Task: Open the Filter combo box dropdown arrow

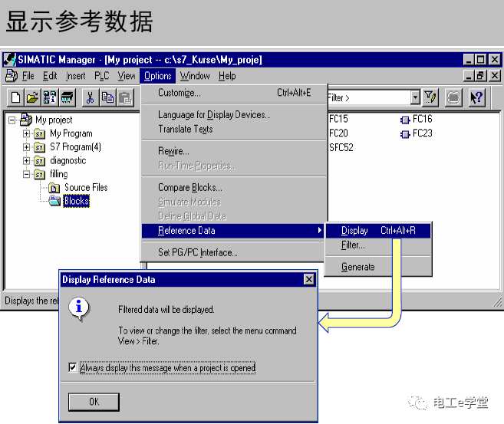Action: coord(415,97)
